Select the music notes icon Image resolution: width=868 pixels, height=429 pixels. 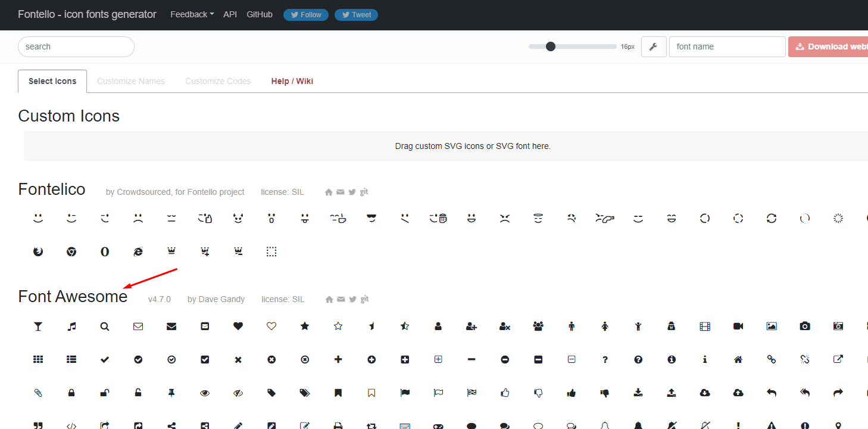[71, 326]
